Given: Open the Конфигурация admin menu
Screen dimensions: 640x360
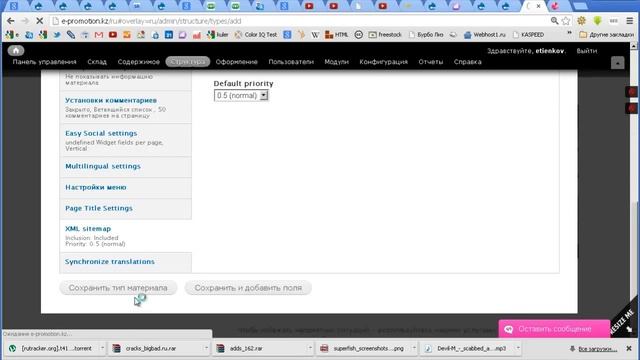Looking at the screenshot, I should (383, 62).
